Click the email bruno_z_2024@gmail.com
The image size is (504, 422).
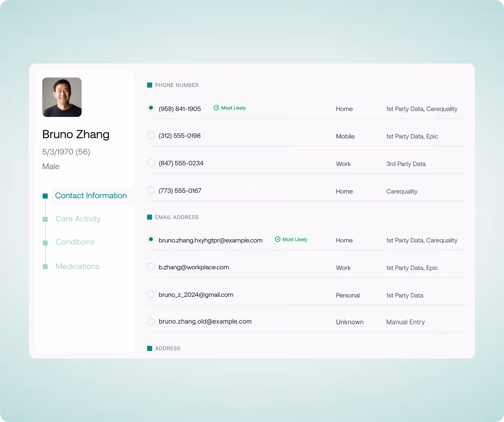(x=196, y=295)
